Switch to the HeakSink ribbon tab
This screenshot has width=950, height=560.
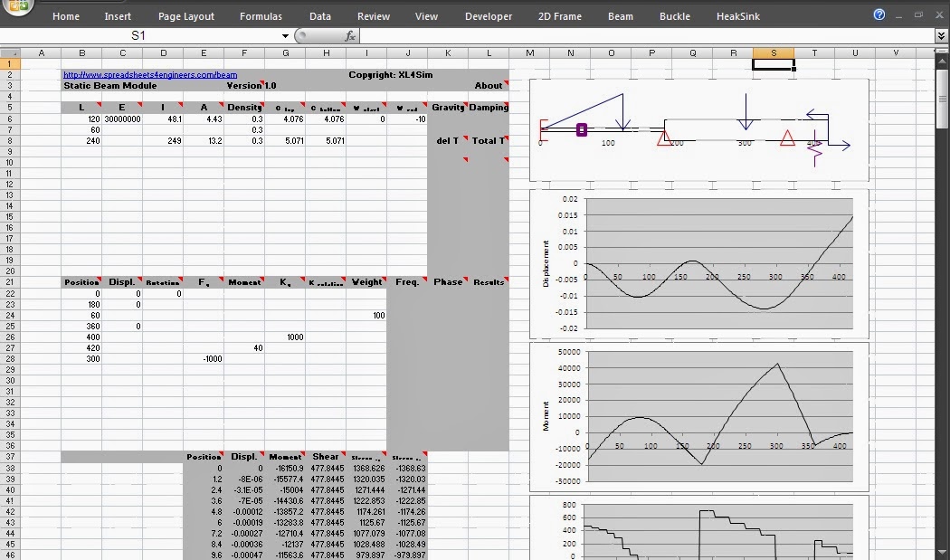(x=738, y=15)
